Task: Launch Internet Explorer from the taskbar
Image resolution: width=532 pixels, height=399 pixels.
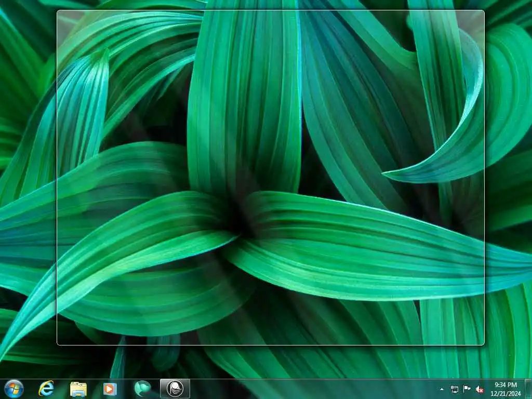Action: click(x=46, y=389)
